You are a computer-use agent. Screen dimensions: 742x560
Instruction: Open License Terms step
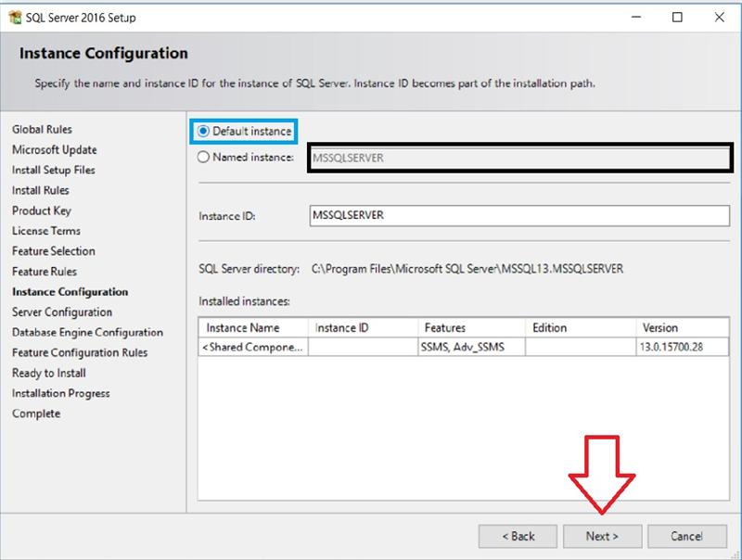pyautogui.click(x=46, y=232)
